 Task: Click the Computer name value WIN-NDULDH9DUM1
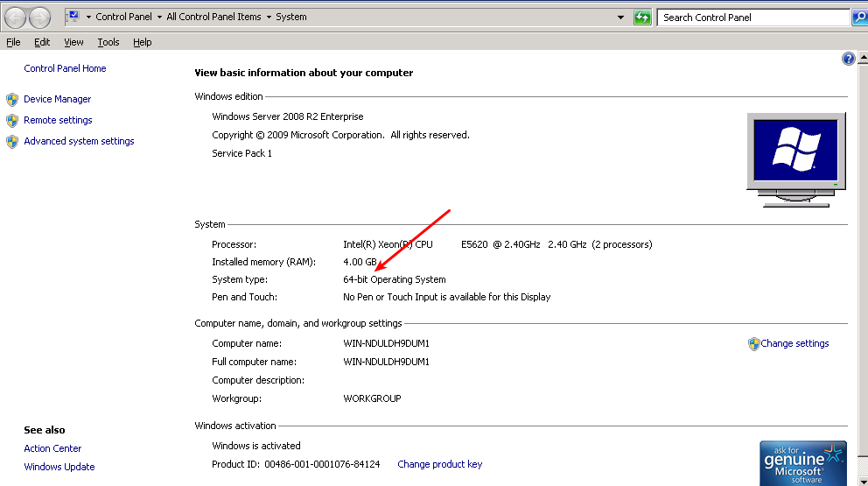[x=387, y=343]
